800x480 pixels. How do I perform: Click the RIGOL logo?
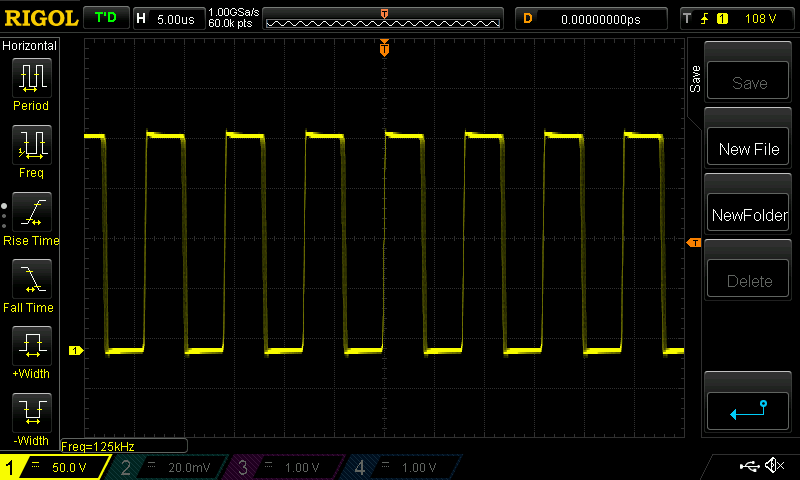pyautogui.click(x=41, y=18)
